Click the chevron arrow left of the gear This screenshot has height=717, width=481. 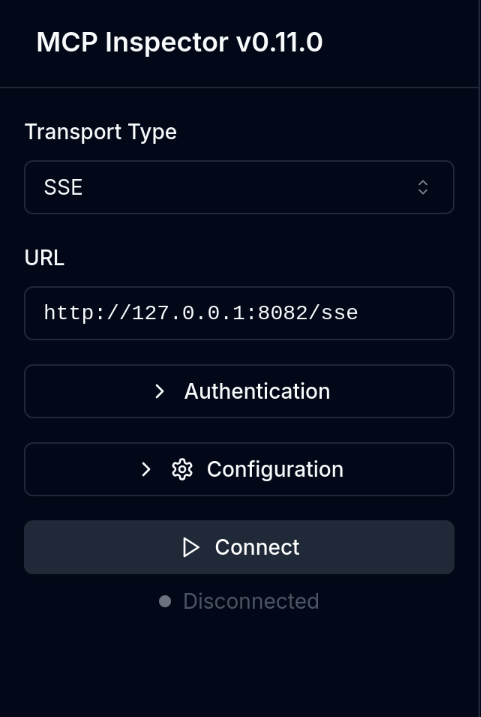coord(146,470)
